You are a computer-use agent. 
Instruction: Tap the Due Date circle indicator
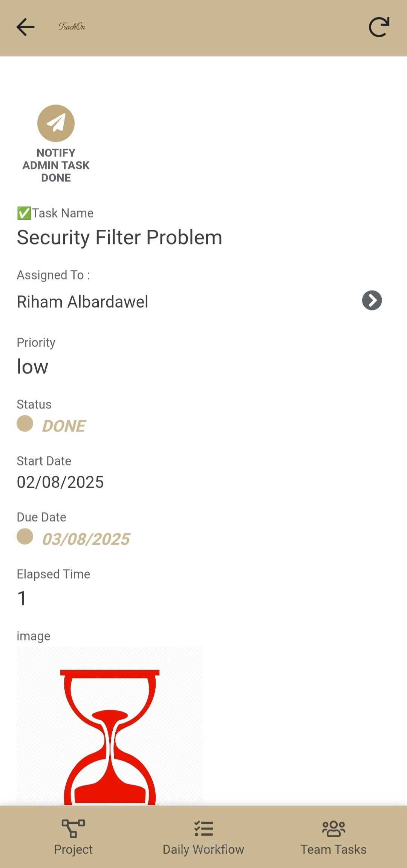[x=25, y=536]
